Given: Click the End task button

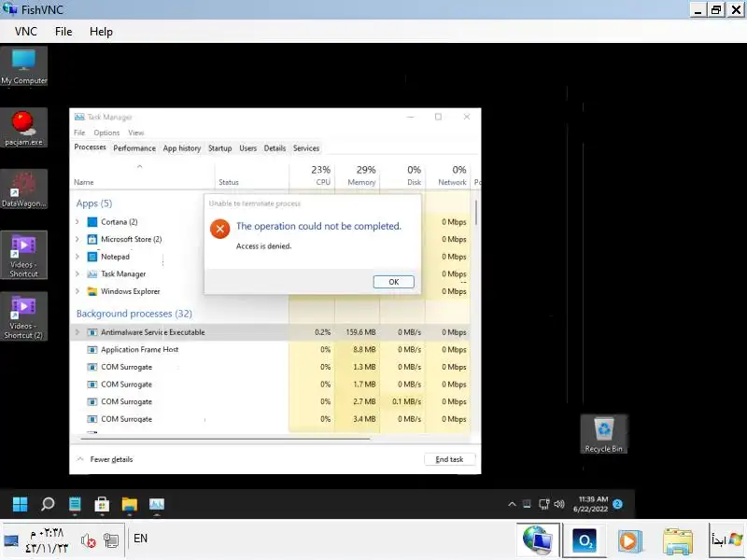Looking at the screenshot, I should [x=449, y=459].
